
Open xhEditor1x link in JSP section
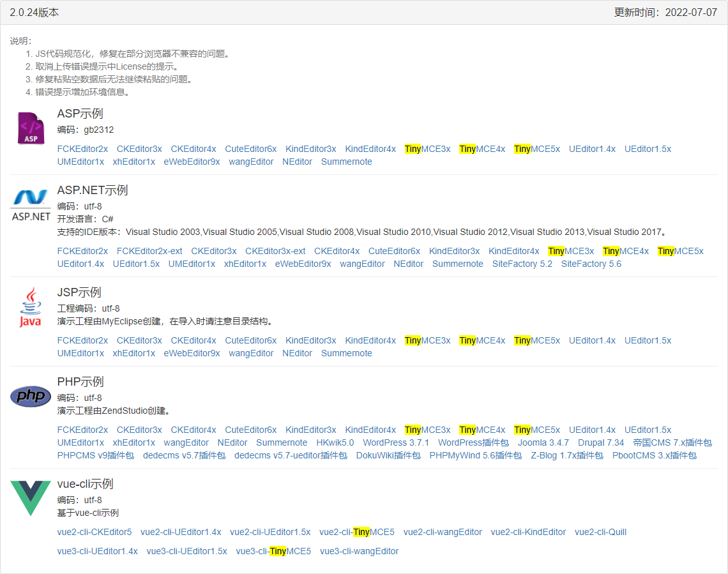[133, 354]
